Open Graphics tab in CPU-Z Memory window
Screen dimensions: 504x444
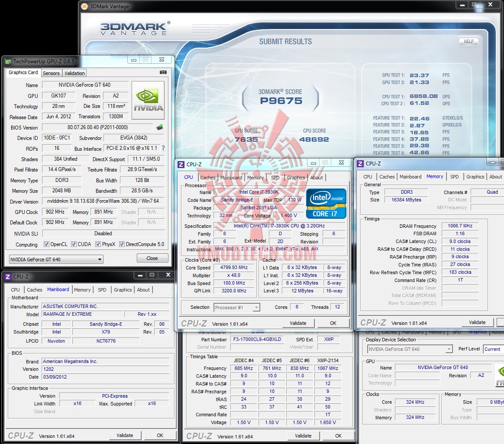point(475,177)
